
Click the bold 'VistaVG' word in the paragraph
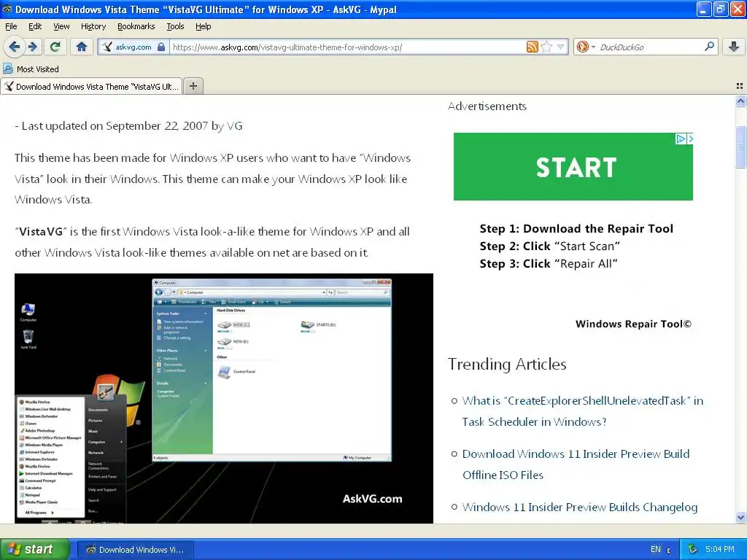click(41, 232)
